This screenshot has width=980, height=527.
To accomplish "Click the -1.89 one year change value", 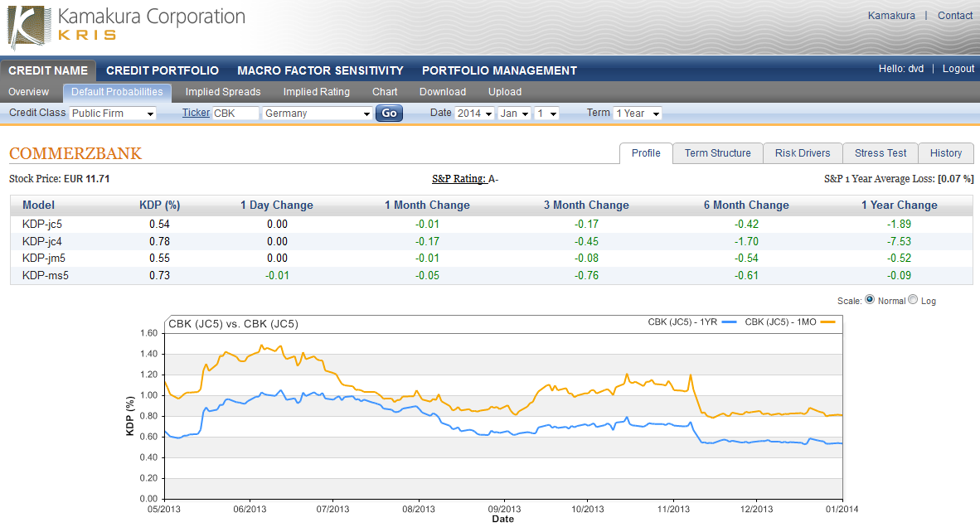I will (899, 225).
